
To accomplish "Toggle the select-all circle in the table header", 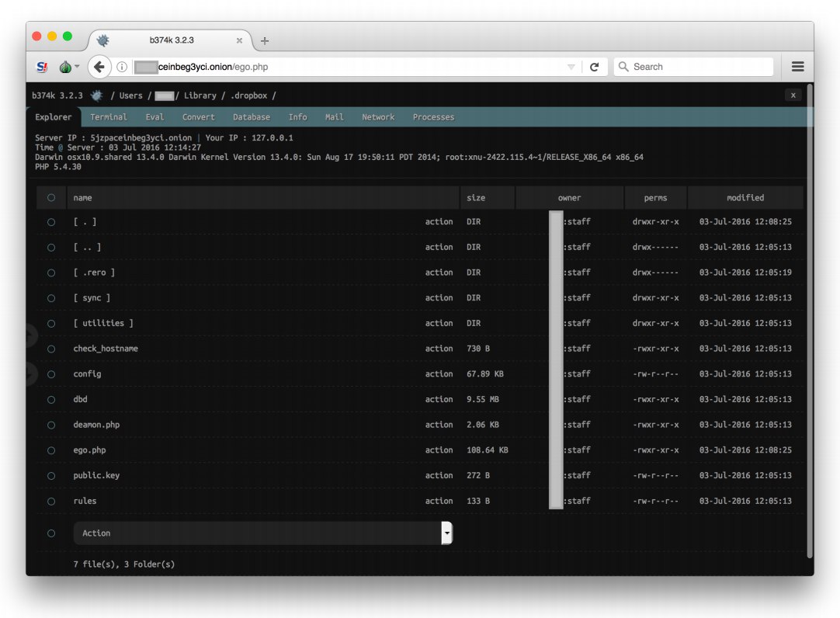I will (x=51, y=198).
